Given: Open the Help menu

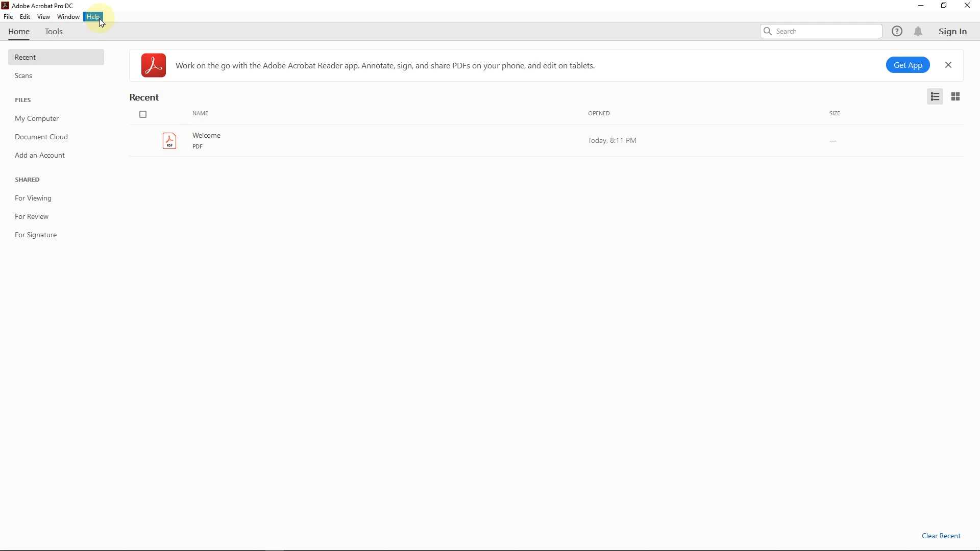Looking at the screenshot, I should (93, 17).
